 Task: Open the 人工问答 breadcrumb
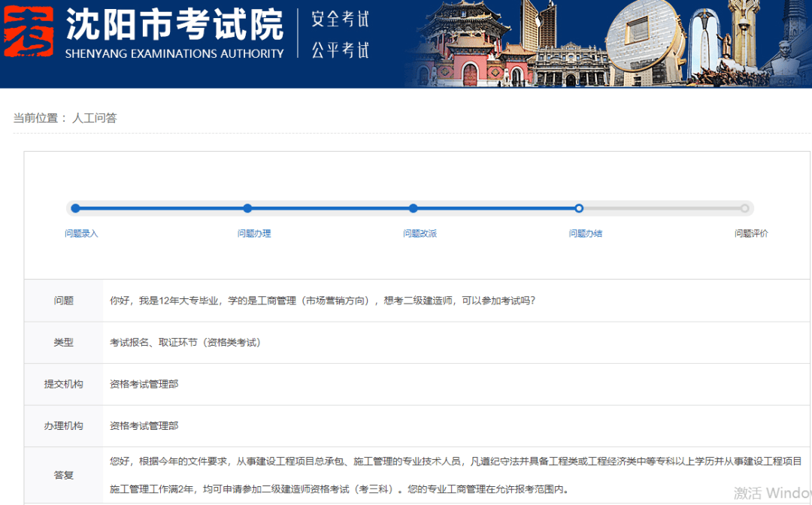pyautogui.click(x=95, y=118)
